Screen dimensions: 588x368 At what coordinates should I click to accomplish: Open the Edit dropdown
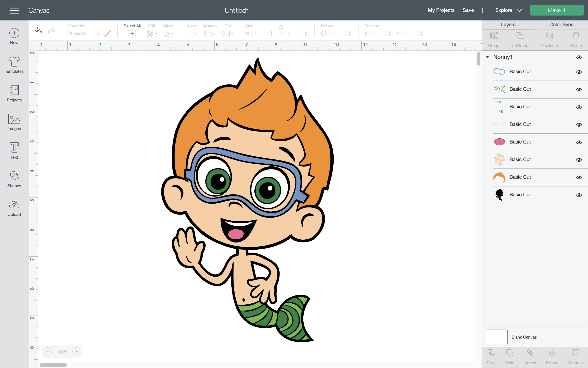152,34
